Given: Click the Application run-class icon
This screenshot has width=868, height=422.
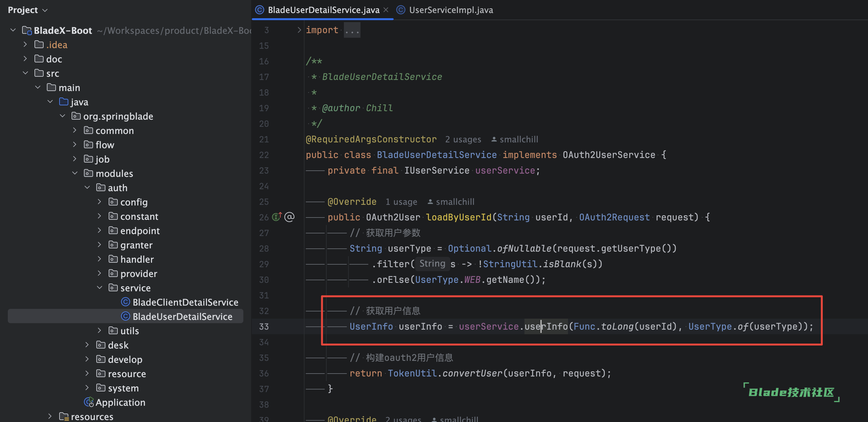Looking at the screenshot, I should 89,402.
